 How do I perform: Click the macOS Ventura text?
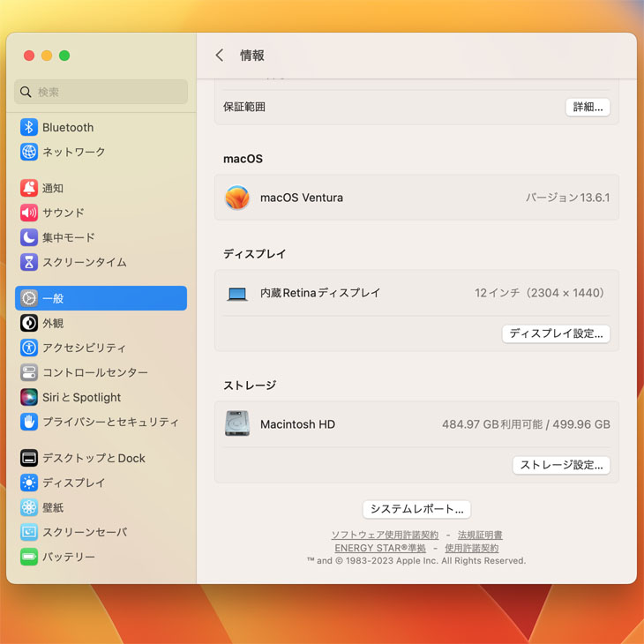click(x=302, y=198)
